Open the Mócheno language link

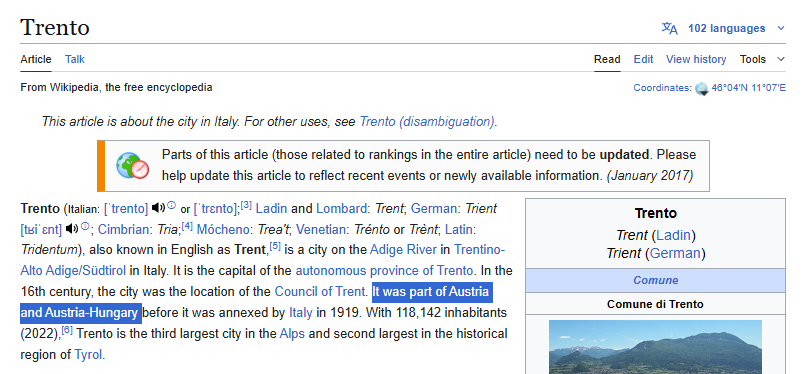(x=219, y=229)
